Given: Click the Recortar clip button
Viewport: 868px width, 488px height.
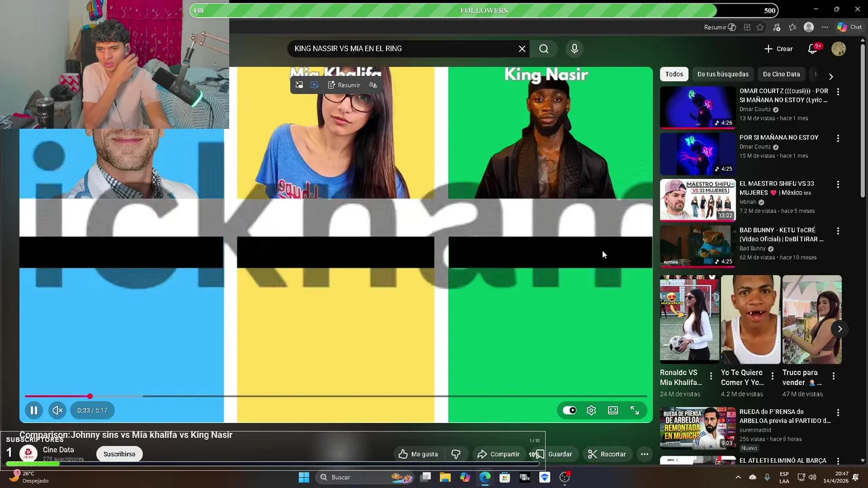Looking at the screenshot, I should [x=607, y=454].
